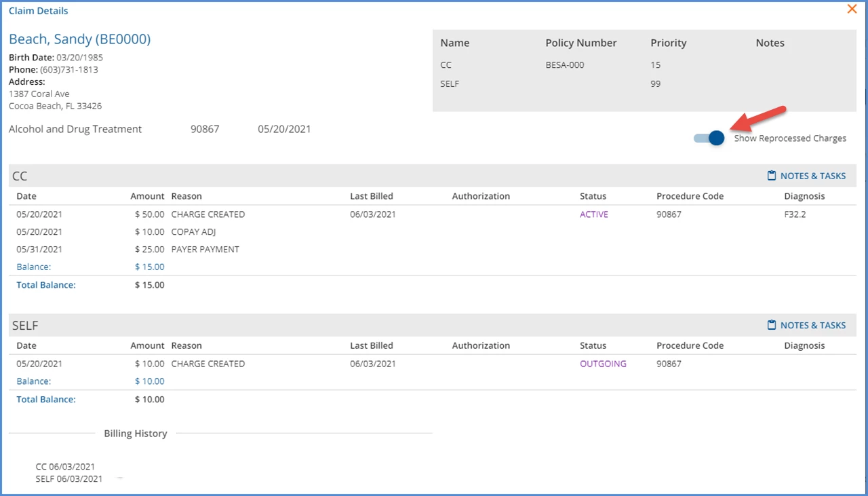Open Notes & Tasks for CC section
Viewport: 868px width, 496px height.
click(806, 176)
